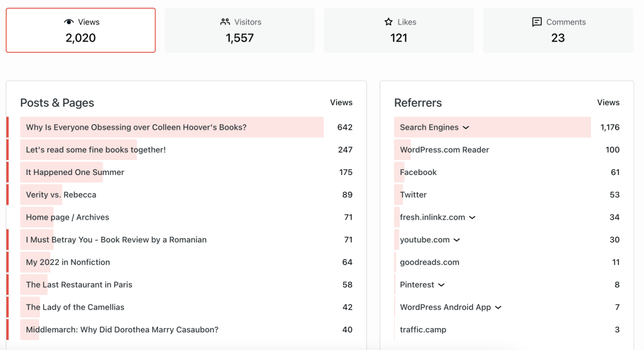The image size is (644, 350).
Task: Expand the youtube.com referrer chevron
Action: click(x=457, y=240)
